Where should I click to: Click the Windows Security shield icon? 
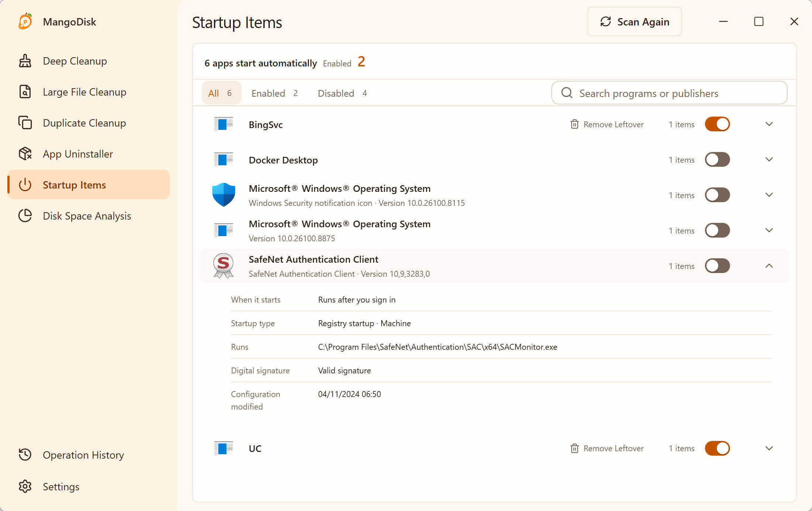(x=224, y=195)
